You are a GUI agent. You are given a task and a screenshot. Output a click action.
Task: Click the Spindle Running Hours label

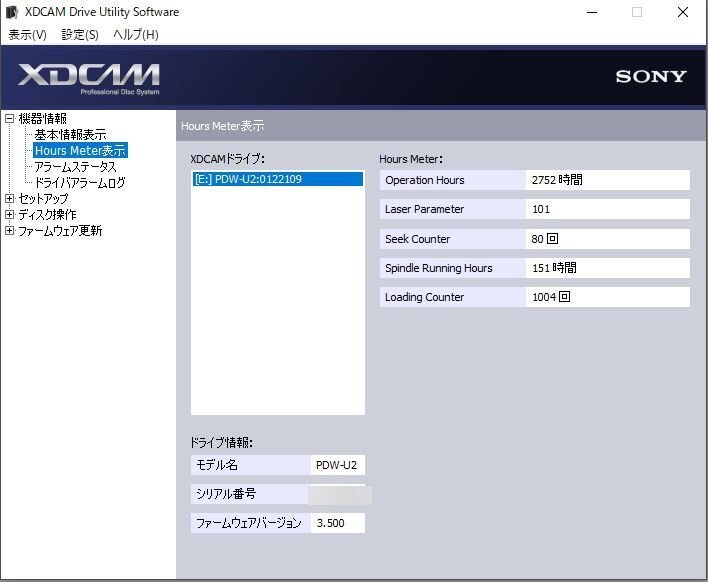[438, 268]
